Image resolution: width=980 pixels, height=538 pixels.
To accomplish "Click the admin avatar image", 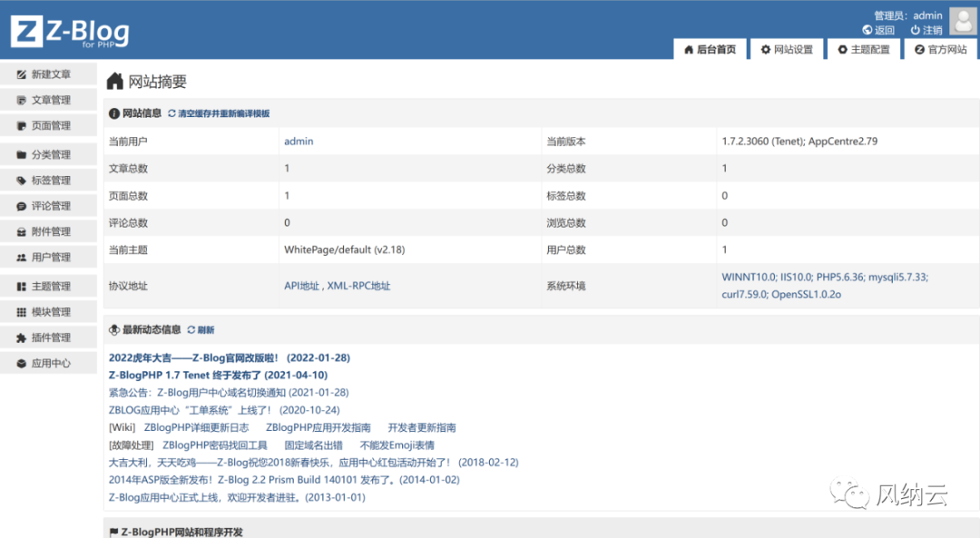I will click(x=963, y=21).
